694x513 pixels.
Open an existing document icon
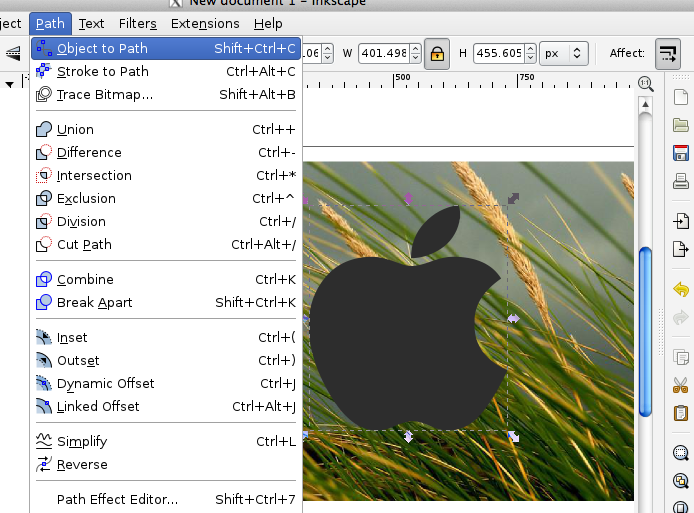(681, 125)
